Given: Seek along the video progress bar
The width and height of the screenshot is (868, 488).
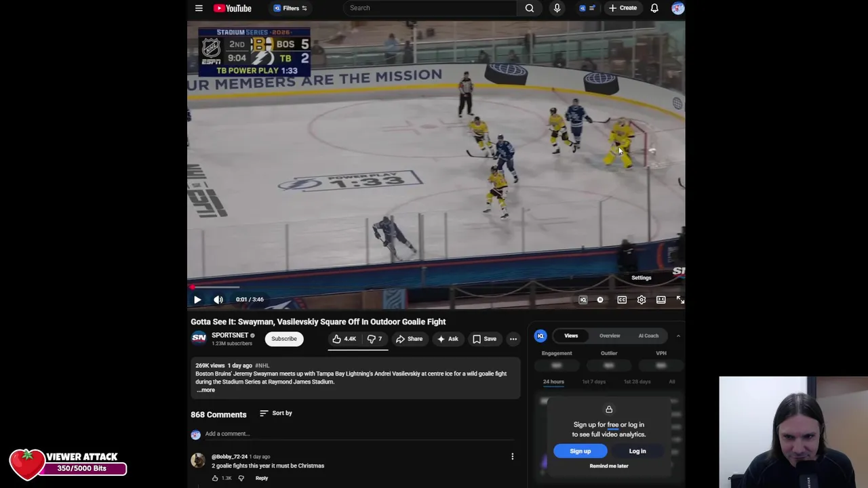Looking at the screenshot, I should tap(436, 287).
